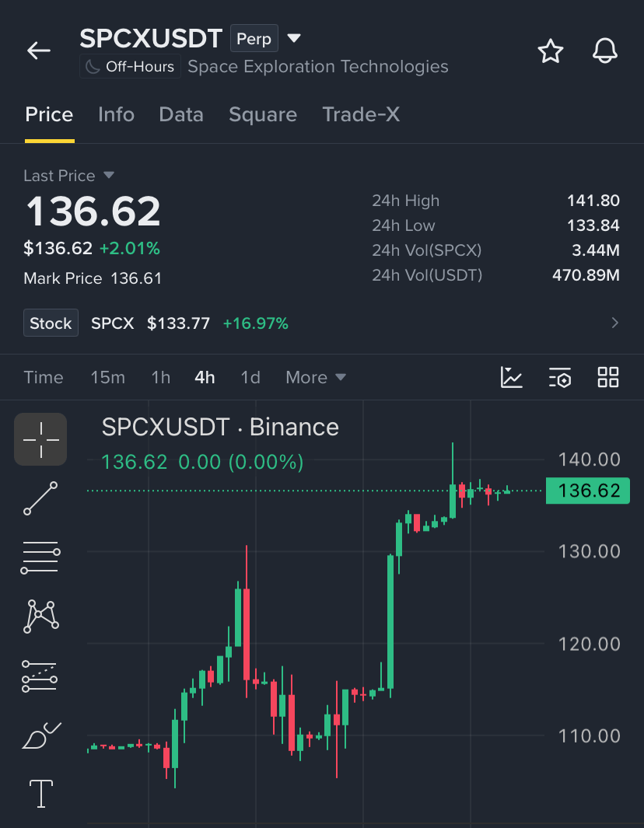Select the 4h chart interval

205,378
